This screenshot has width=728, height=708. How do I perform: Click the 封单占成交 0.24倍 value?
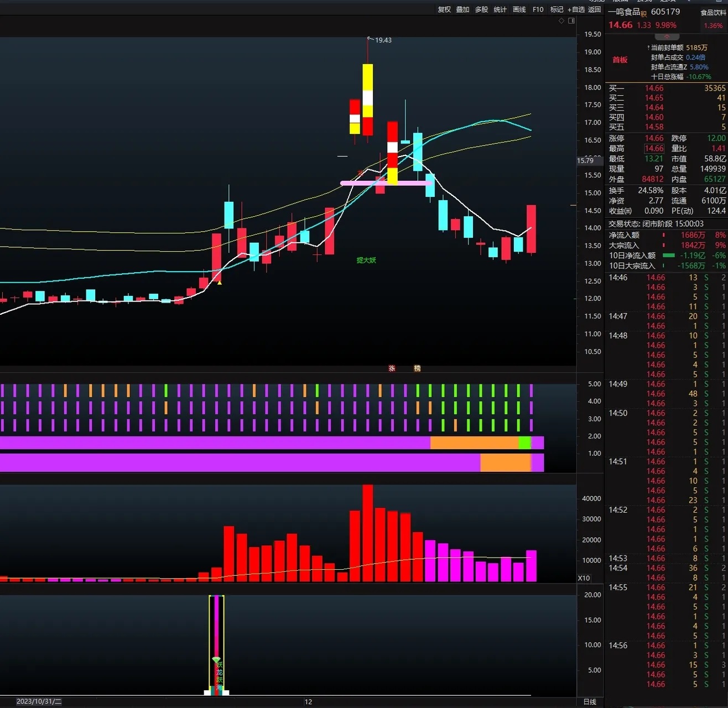[x=695, y=58]
